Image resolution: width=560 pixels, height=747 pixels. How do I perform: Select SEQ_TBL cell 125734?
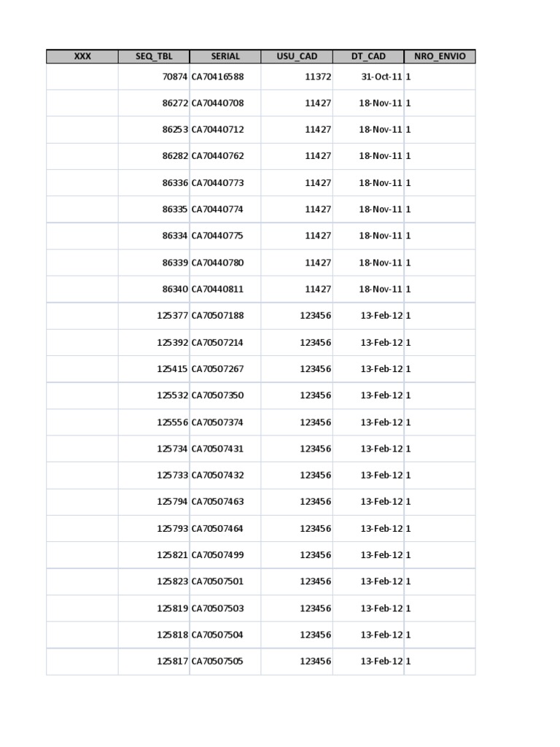point(173,449)
